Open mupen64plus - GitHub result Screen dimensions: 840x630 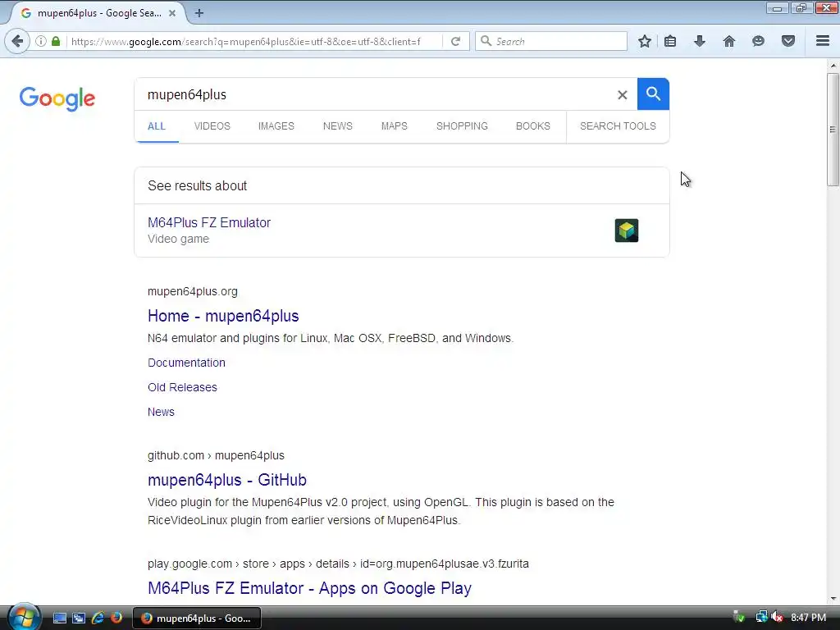227,480
